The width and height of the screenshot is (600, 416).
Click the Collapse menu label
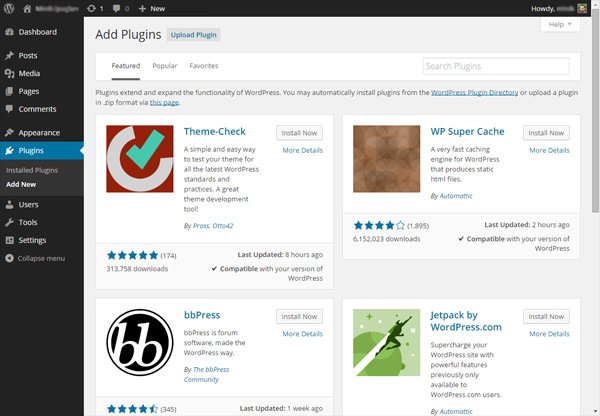41,258
